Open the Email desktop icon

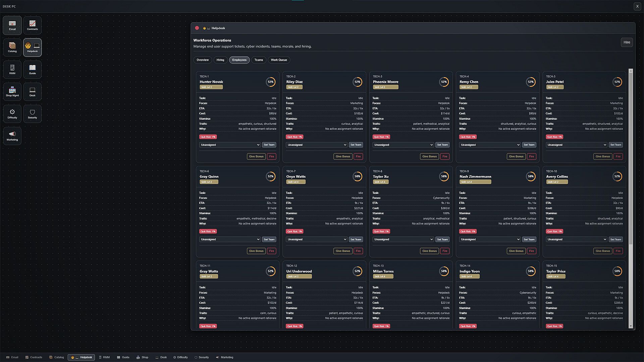[12, 25]
